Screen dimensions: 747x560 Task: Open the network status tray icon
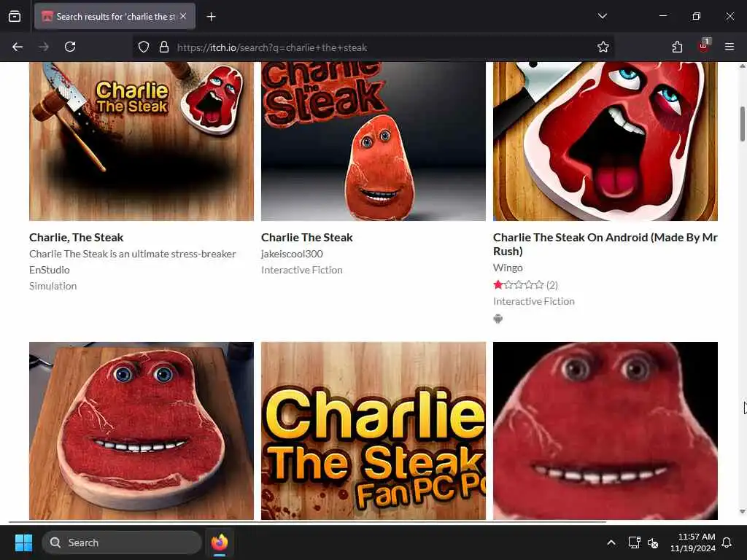coord(634,542)
